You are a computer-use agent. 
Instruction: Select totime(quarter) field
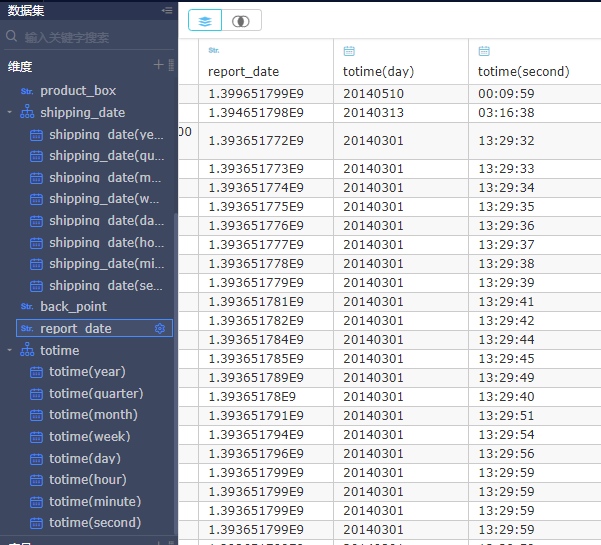[x=96, y=394]
